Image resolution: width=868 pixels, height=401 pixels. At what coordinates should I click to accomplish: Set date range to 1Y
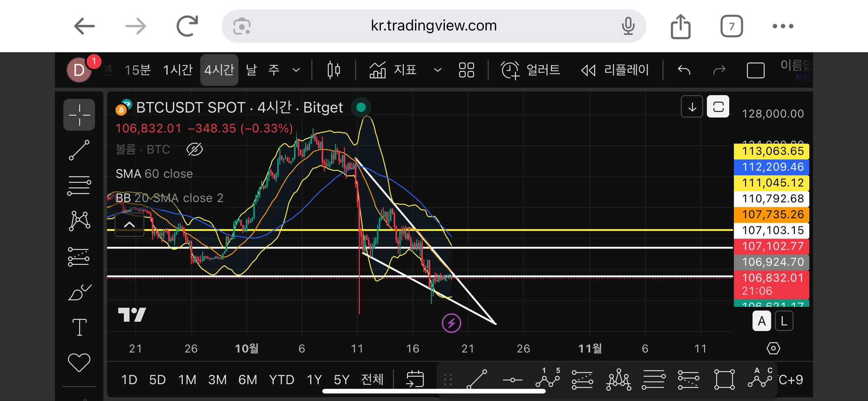click(x=314, y=380)
